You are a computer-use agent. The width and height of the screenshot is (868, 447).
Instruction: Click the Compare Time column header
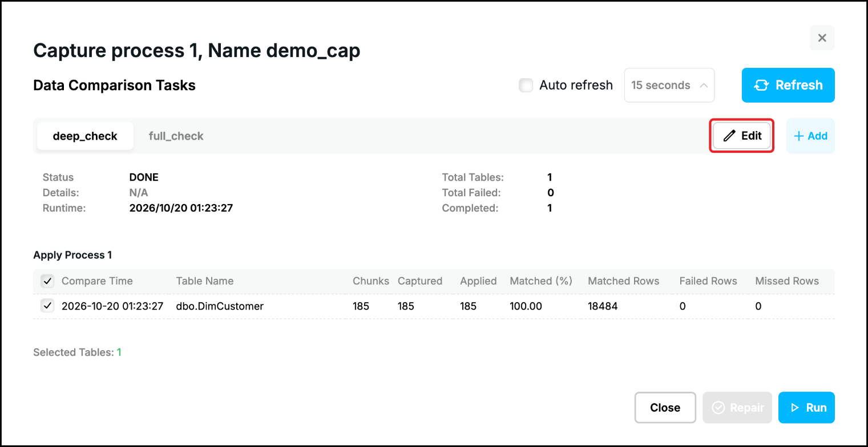coord(97,281)
